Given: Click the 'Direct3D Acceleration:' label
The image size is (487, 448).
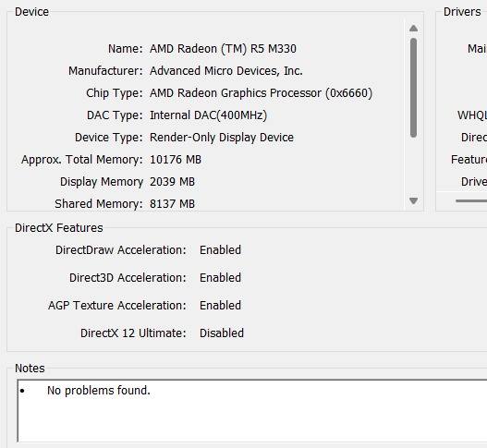Looking at the screenshot, I should [128, 277].
